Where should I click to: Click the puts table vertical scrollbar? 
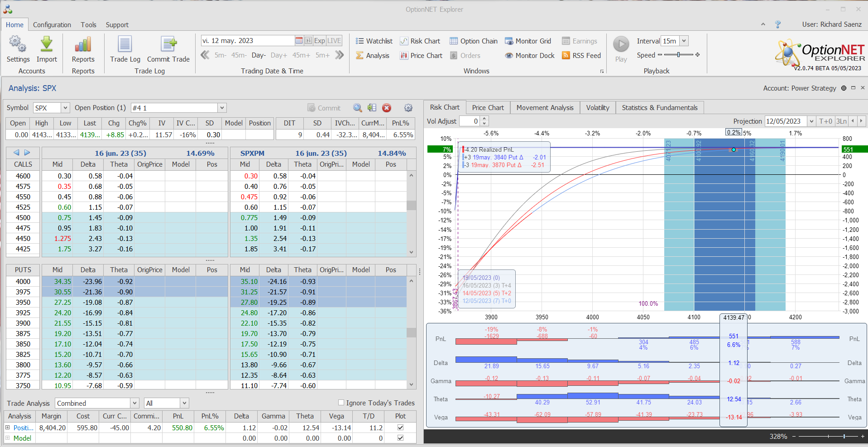click(x=411, y=333)
